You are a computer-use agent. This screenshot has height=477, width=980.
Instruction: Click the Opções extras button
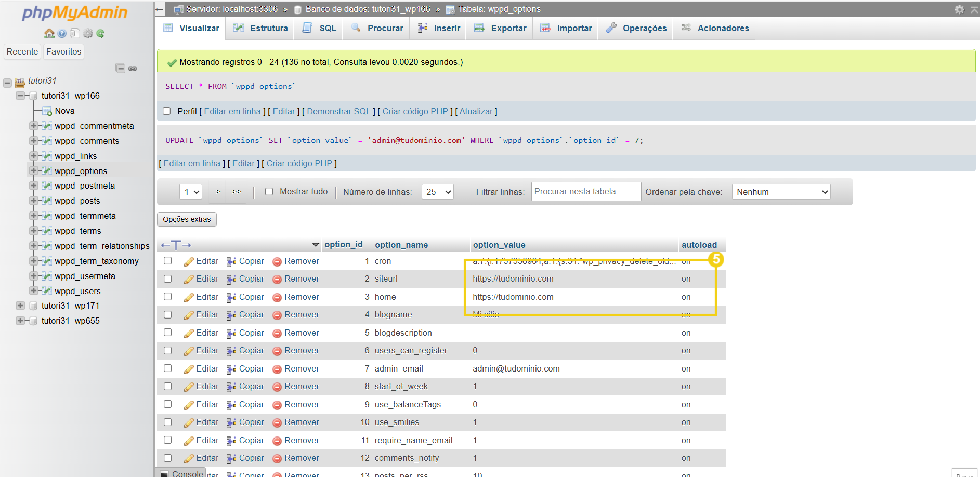click(x=187, y=219)
